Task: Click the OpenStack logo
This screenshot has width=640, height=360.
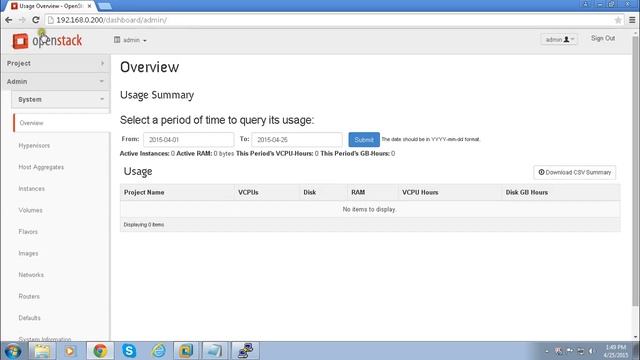Action: click(47, 40)
